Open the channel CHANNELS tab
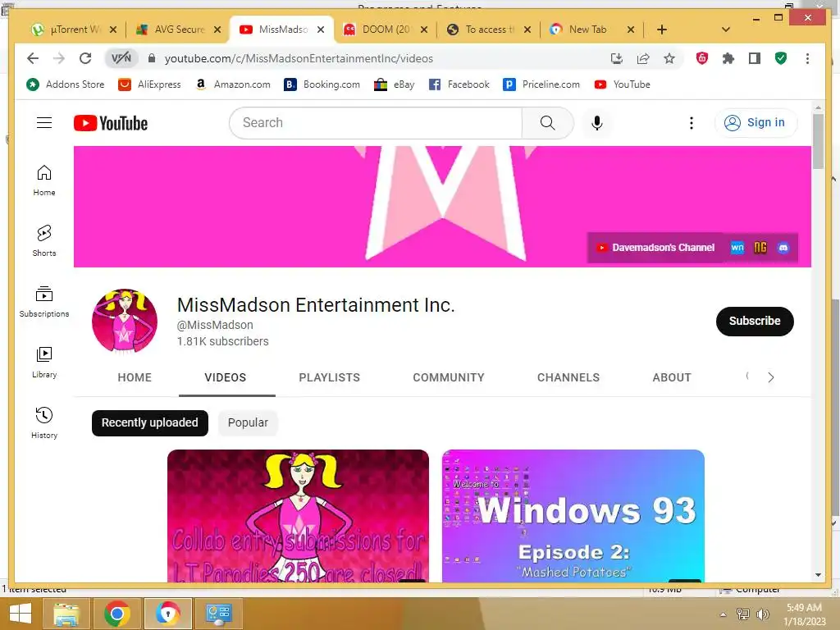The height and width of the screenshot is (630, 840). [568, 377]
